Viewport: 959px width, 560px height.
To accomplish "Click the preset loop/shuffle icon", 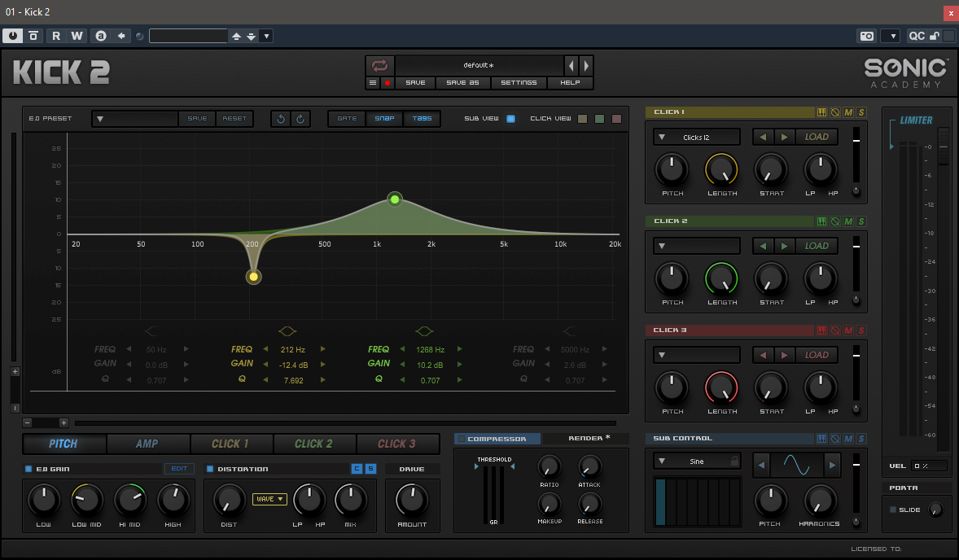I will click(x=379, y=65).
